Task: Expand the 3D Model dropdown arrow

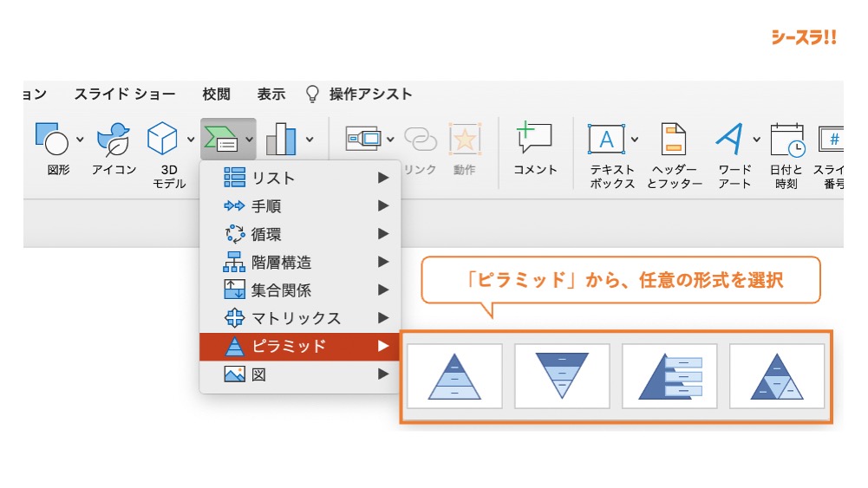Action: tap(191, 139)
